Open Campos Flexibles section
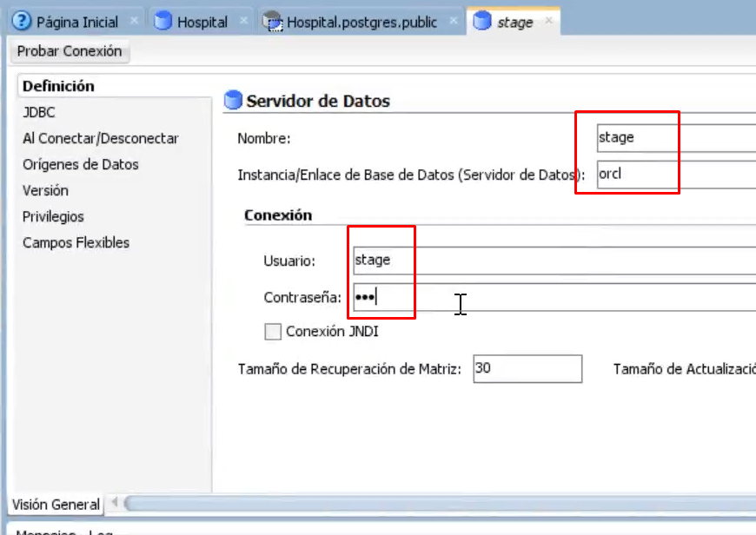756x535 pixels. 76,242
